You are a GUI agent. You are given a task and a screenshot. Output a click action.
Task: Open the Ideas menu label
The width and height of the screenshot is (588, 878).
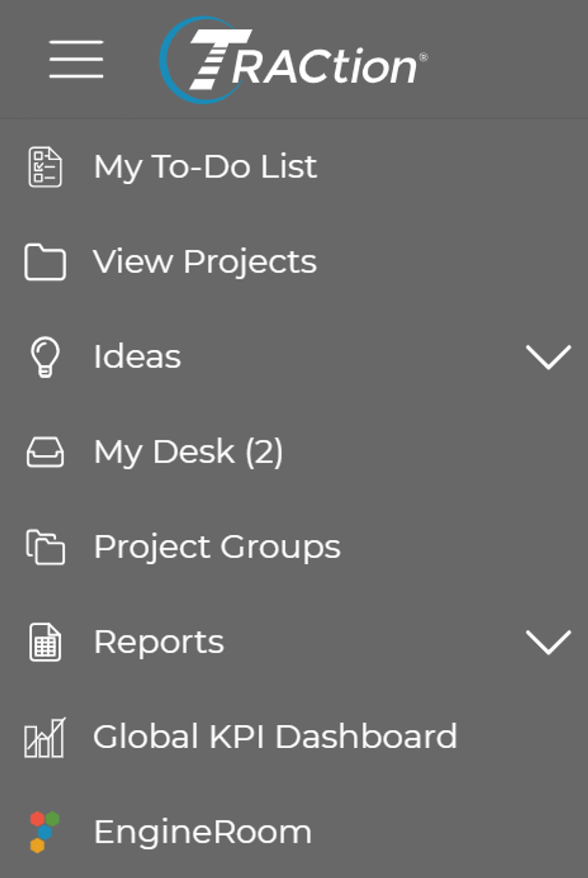pyautogui.click(x=137, y=357)
